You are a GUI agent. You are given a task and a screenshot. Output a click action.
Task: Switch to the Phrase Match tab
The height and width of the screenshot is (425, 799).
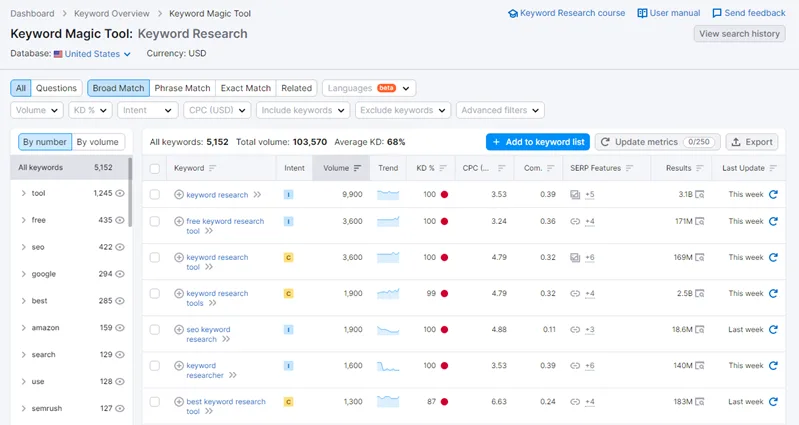pyautogui.click(x=182, y=88)
